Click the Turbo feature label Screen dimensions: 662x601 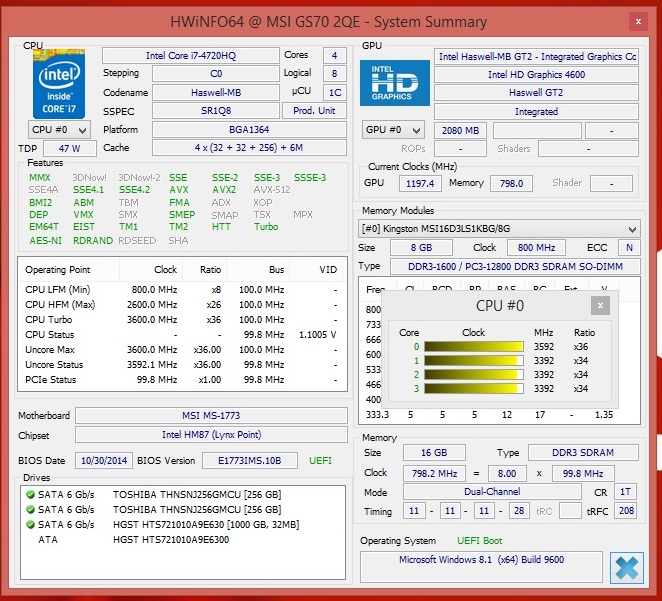pyautogui.click(x=266, y=227)
